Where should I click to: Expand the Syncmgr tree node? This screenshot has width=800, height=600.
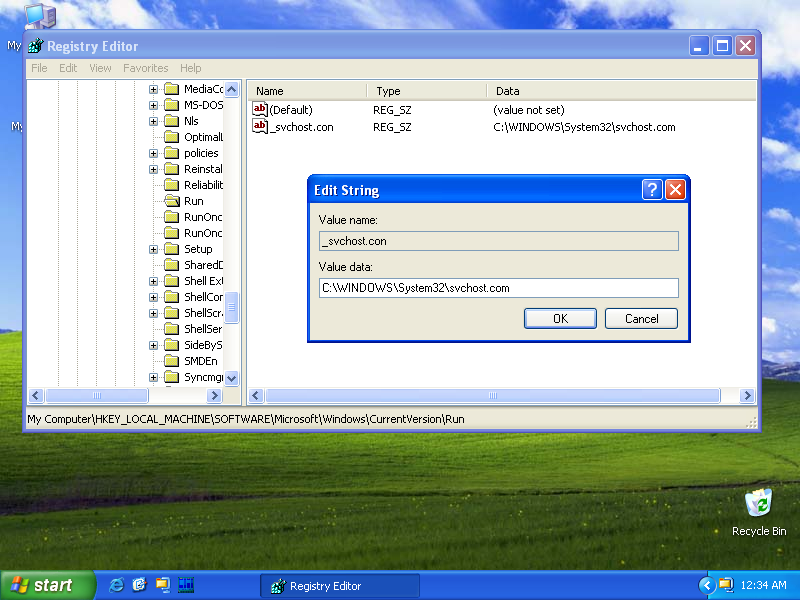(x=153, y=377)
